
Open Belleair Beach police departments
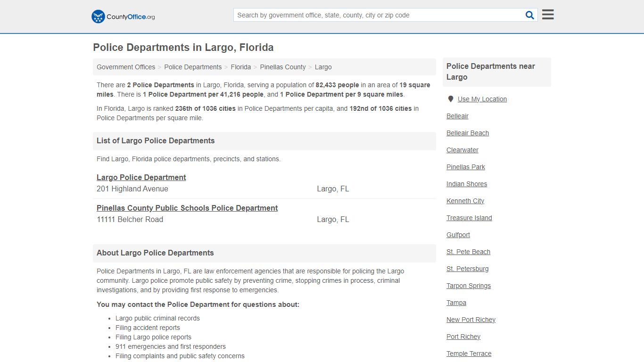tap(468, 133)
